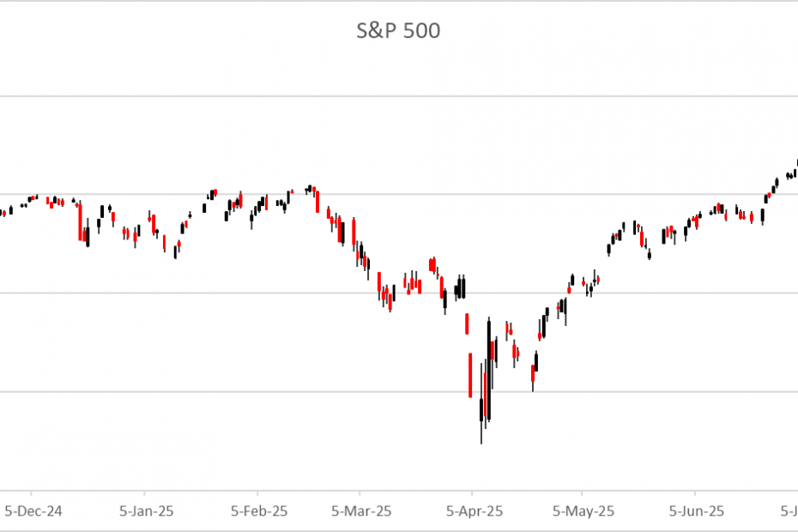Select the 5-Apr-25 date axis label
This screenshot has width=798, height=532.
[473, 511]
